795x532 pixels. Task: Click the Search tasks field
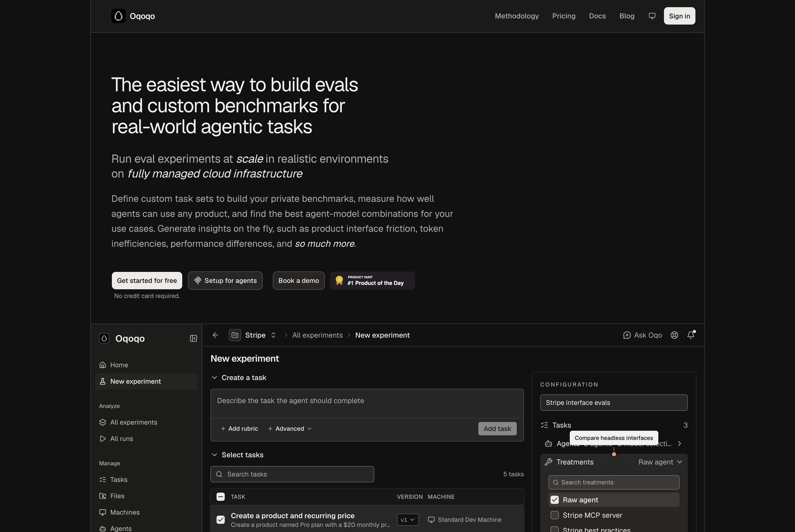tap(292, 474)
